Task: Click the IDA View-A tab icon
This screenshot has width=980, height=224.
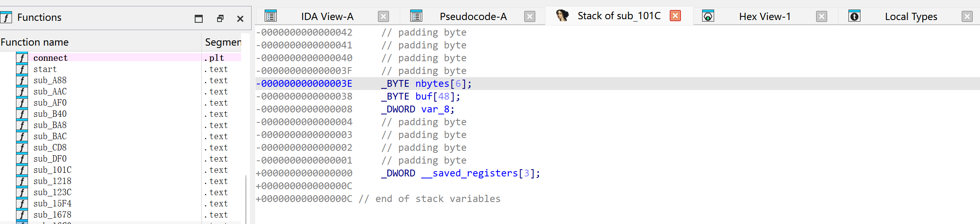Action: click(271, 16)
